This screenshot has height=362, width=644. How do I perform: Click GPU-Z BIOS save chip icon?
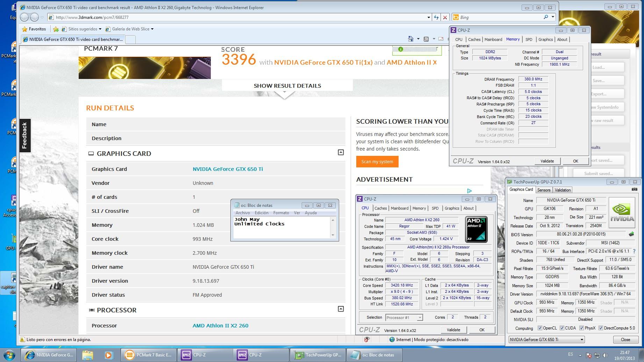pos(631,234)
